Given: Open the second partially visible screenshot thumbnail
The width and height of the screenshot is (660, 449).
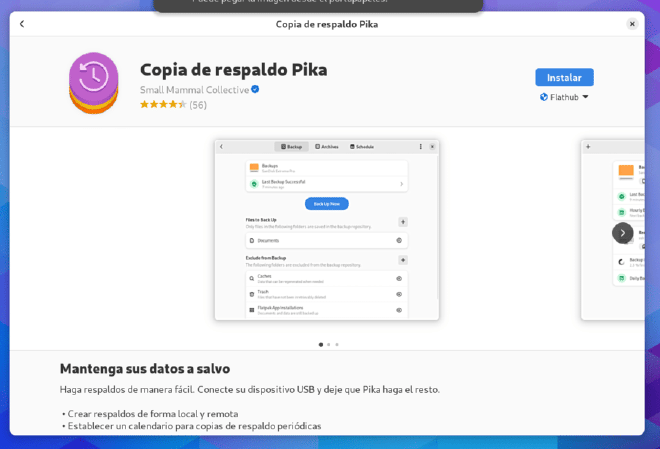Looking at the screenshot, I should (613, 230).
